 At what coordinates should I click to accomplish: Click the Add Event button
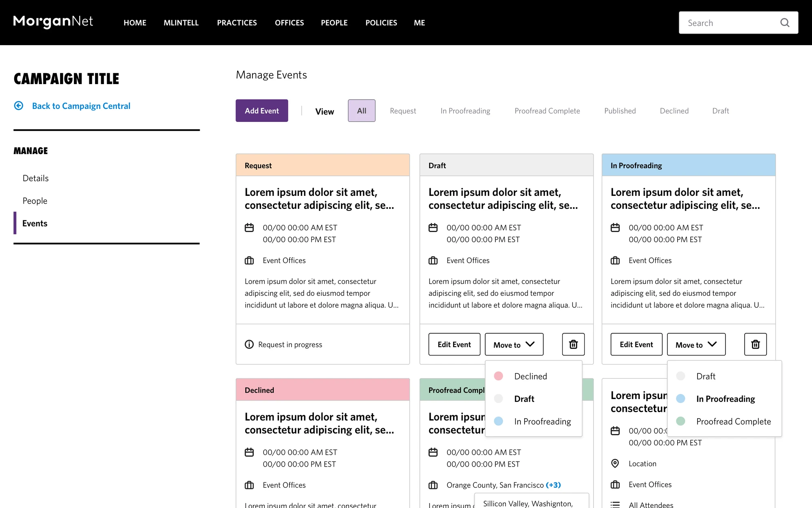tap(262, 111)
